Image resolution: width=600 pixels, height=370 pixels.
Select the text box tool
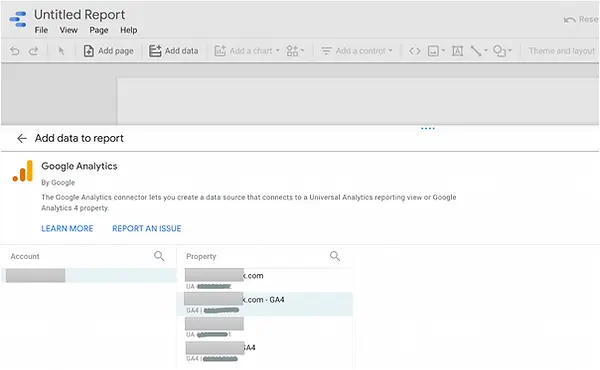point(457,51)
